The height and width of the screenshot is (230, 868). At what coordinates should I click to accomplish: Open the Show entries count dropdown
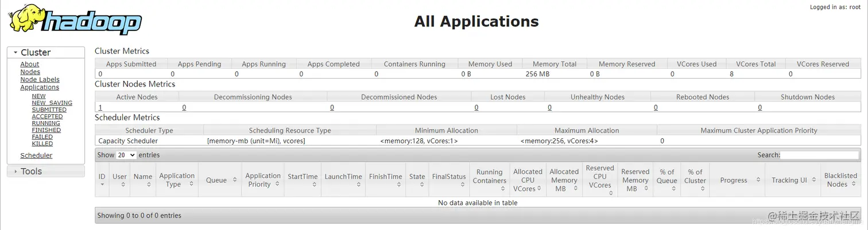click(x=126, y=155)
